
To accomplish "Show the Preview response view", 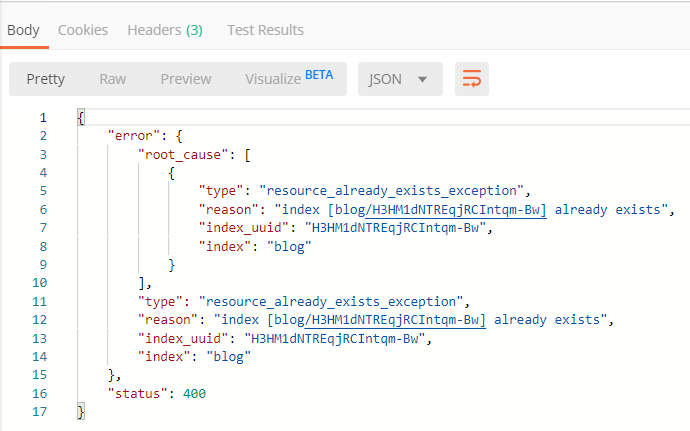I will [186, 79].
